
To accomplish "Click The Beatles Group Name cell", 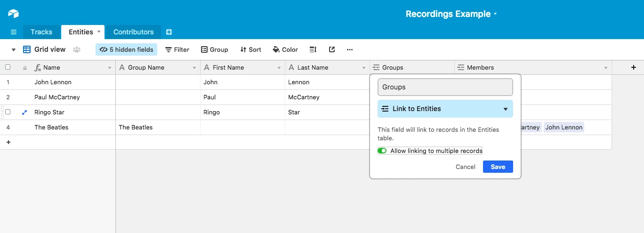I will coord(158,127).
